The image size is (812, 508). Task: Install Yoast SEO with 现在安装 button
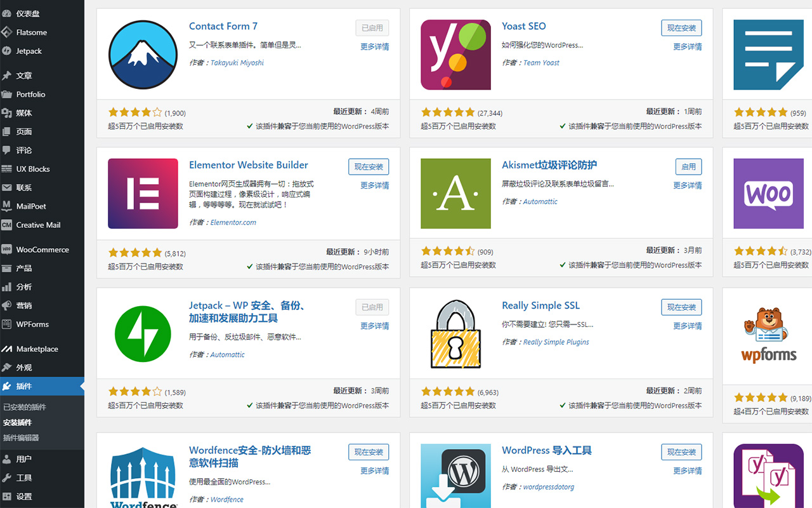681,28
